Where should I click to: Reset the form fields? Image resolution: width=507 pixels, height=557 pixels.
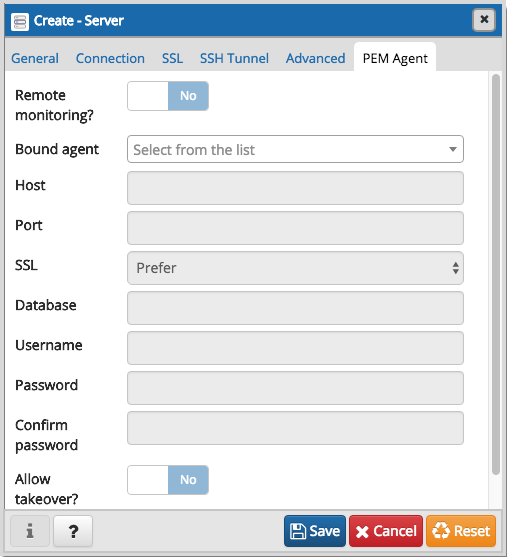tap(461, 531)
